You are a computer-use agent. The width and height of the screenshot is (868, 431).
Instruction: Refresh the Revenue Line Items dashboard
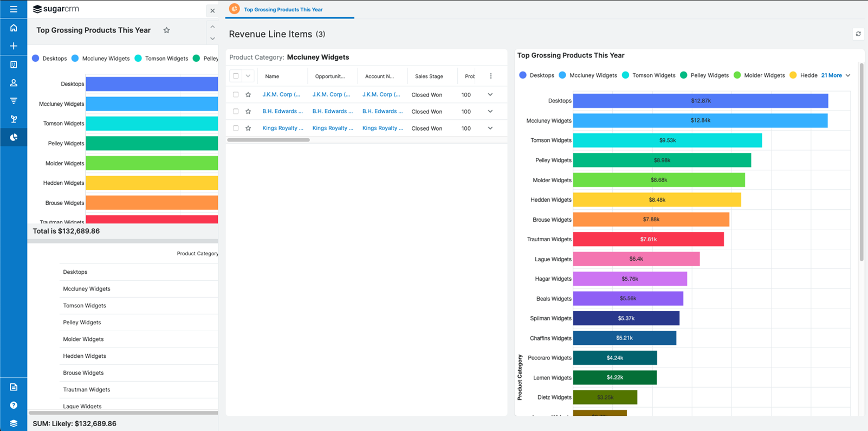pyautogui.click(x=858, y=34)
